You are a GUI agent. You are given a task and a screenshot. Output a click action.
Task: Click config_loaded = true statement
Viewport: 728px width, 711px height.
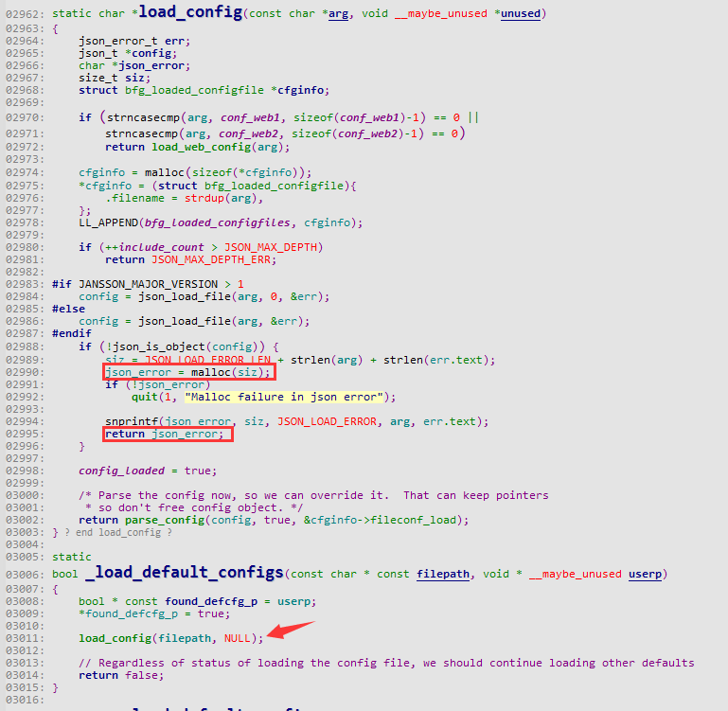pyautogui.click(x=148, y=471)
